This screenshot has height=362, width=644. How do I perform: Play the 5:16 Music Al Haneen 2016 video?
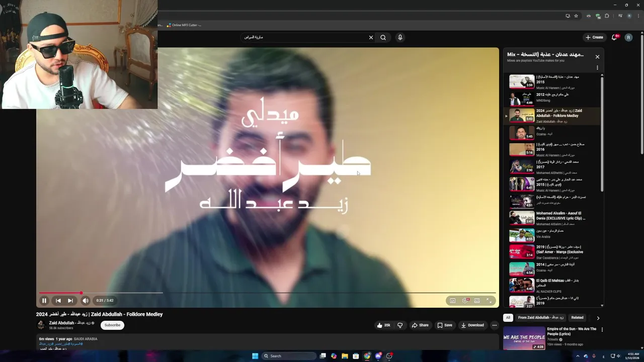point(552,149)
